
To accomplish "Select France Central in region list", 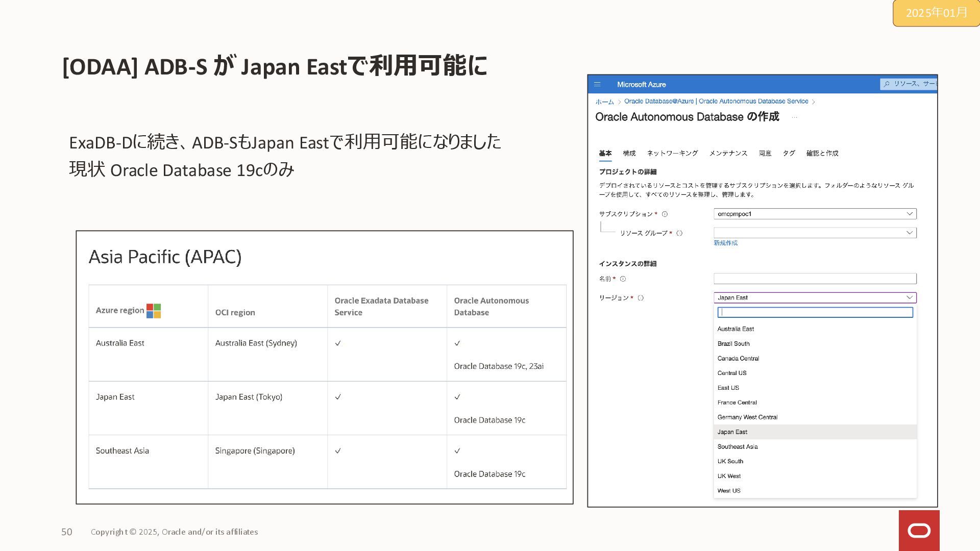I will coord(815,403).
